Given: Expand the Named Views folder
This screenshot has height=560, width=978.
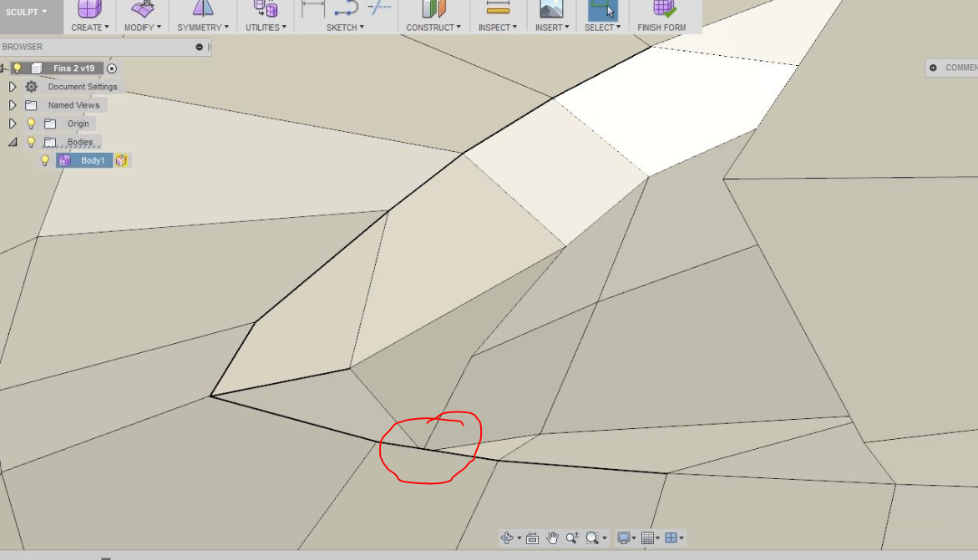Looking at the screenshot, I should (x=13, y=104).
